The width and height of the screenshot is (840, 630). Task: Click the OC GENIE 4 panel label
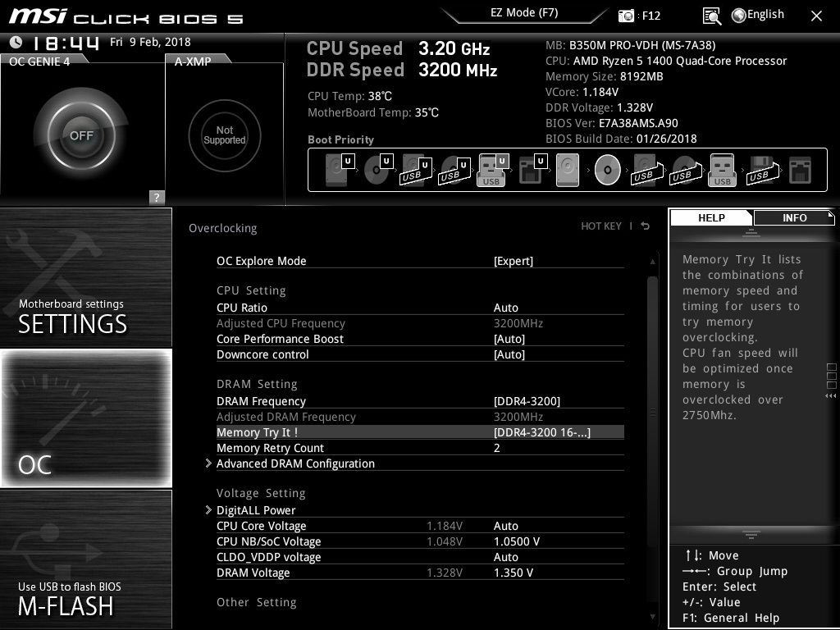click(39, 62)
